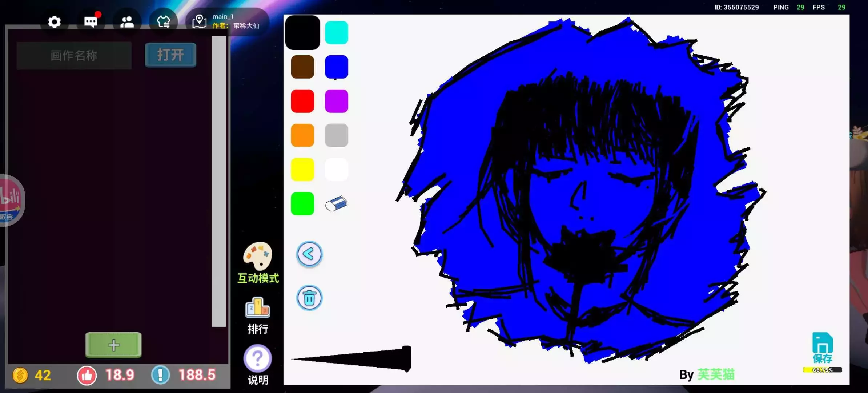Select the eraser tool

tap(336, 204)
